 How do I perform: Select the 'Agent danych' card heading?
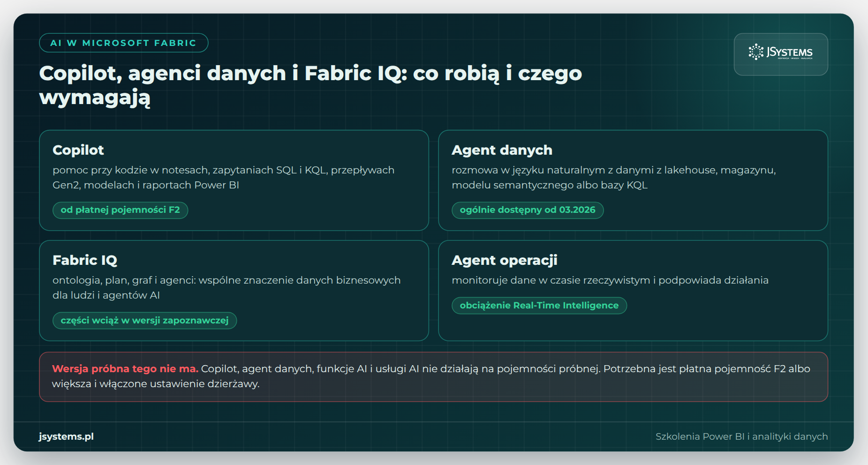click(x=502, y=150)
